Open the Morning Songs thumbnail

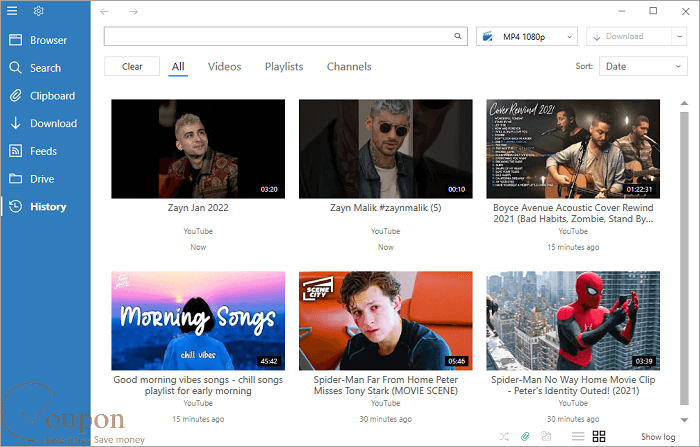coord(198,321)
